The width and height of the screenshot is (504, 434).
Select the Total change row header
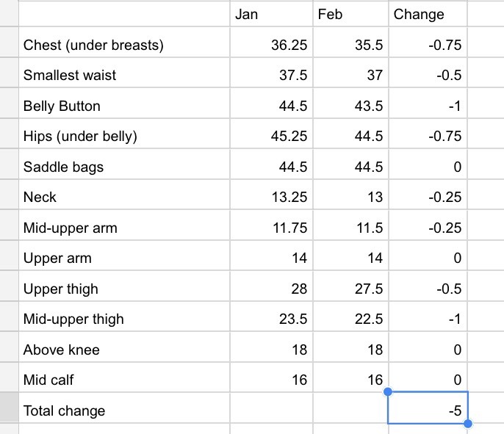8,409
